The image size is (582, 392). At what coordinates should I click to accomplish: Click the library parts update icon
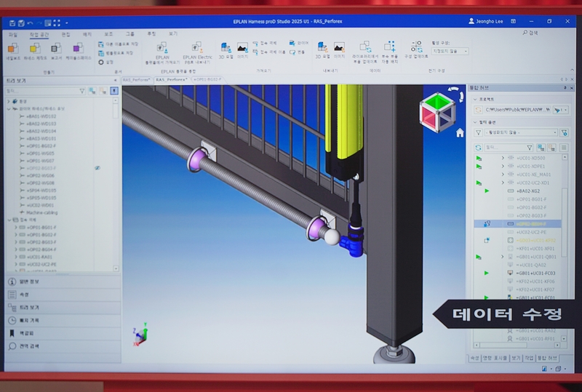tap(365, 48)
